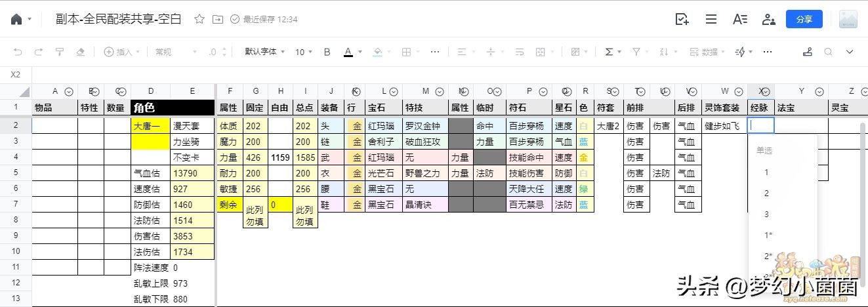The width and height of the screenshot is (868, 307).
Task: Click the 晶清诀 cell
Action: (x=426, y=205)
